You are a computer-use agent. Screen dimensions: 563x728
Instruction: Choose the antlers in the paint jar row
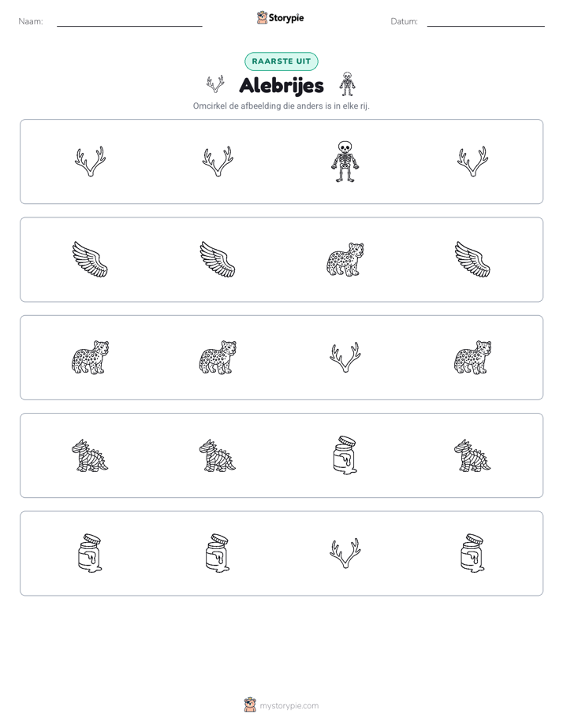(x=345, y=553)
